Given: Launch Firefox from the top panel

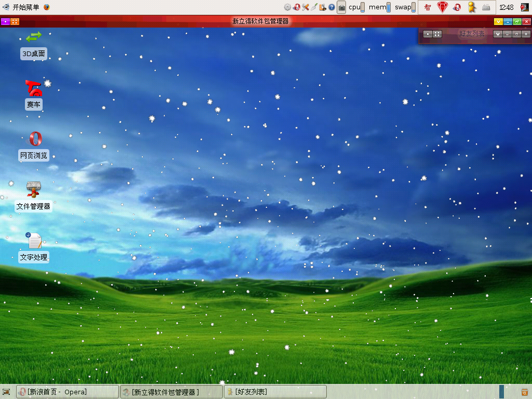Looking at the screenshot, I should 47,7.
